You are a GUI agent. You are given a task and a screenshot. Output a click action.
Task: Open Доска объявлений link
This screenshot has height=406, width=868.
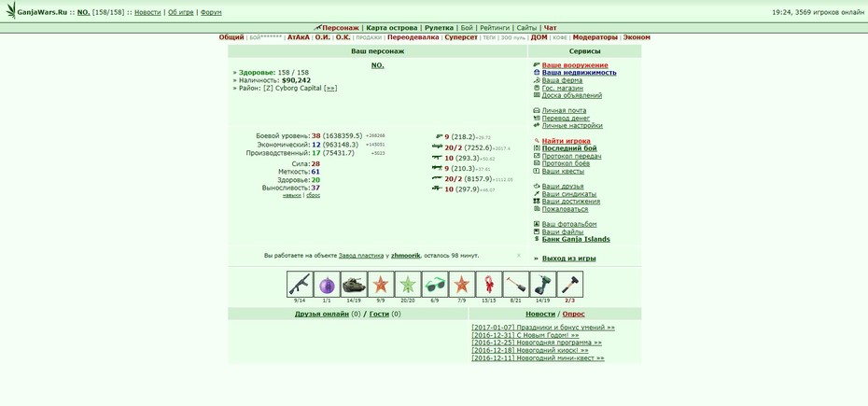(x=572, y=95)
